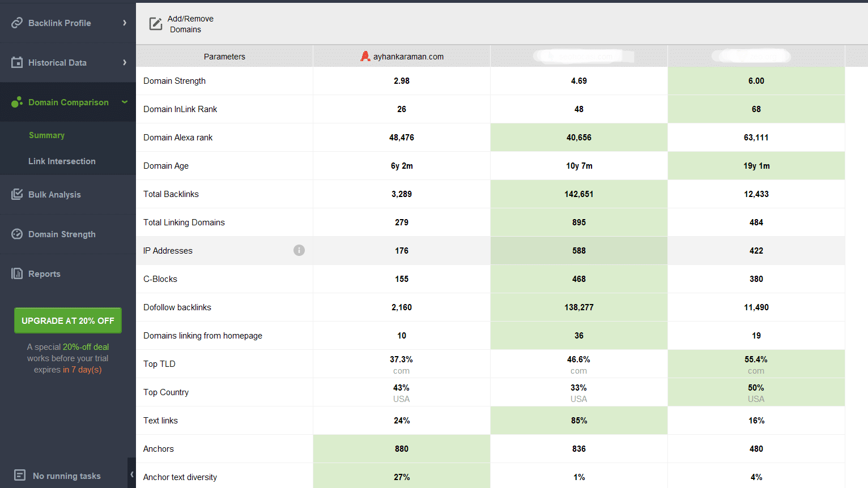The height and width of the screenshot is (488, 868).
Task: Click the 40,656 Alexa rank value
Action: [x=579, y=138]
